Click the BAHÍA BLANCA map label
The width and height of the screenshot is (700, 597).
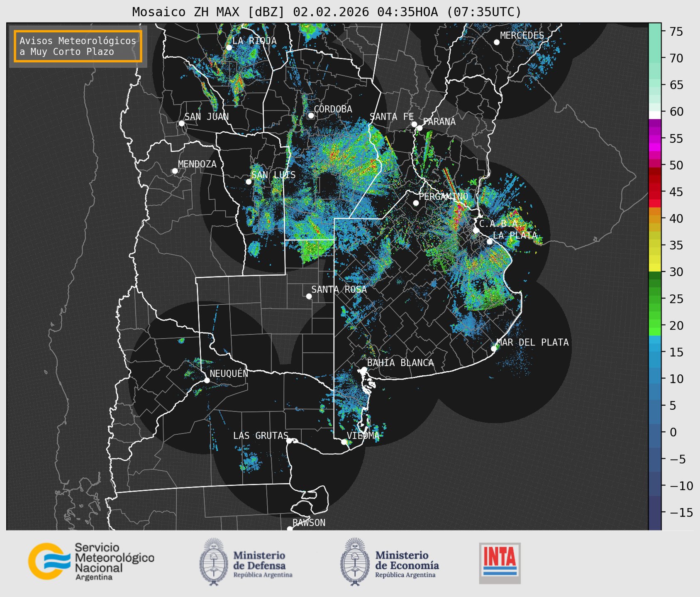(400, 363)
